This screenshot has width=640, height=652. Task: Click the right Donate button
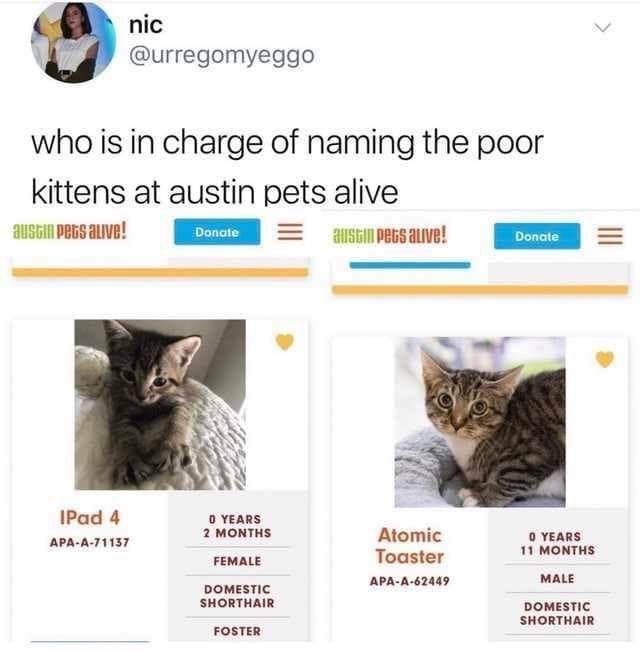pos(537,236)
